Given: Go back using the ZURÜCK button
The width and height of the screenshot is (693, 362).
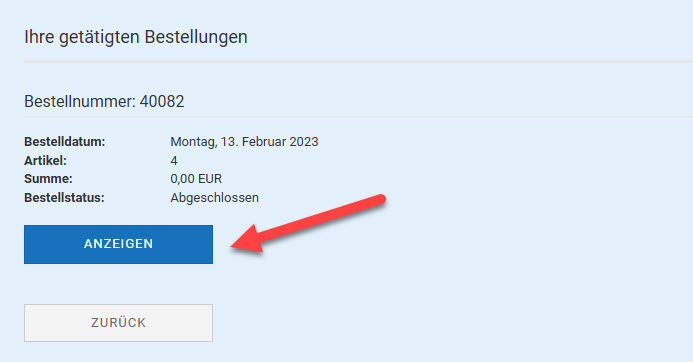Looking at the screenshot, I should (x=118, y=323).
